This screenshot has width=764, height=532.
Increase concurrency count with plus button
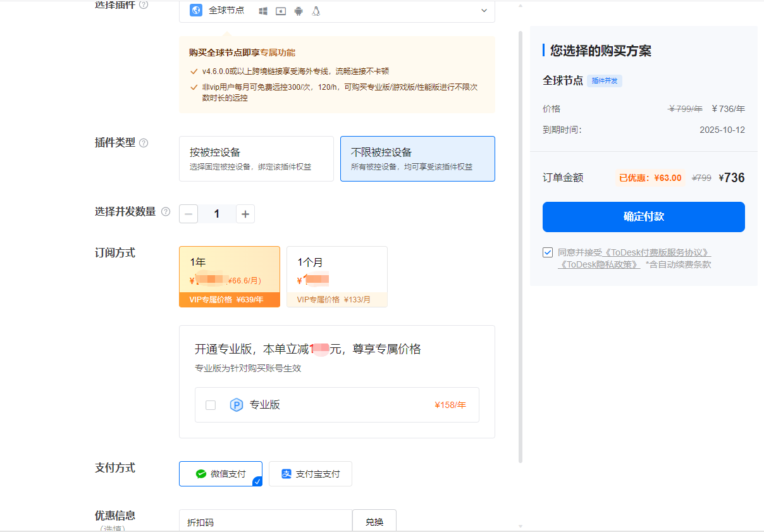click(x=245, y=214)
